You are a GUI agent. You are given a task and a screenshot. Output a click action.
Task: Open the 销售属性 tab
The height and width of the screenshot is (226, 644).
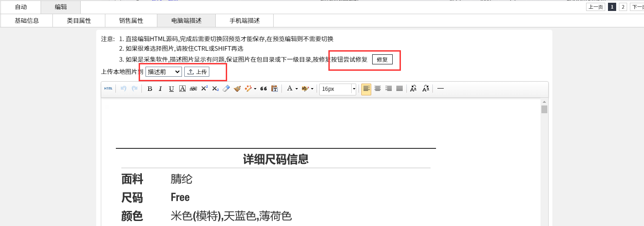tap(131, 21)
